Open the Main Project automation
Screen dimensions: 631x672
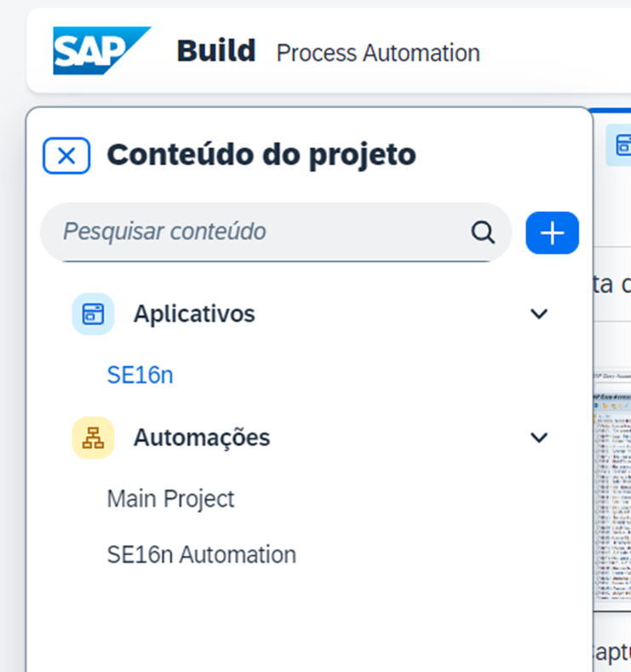tap(170, 499)
